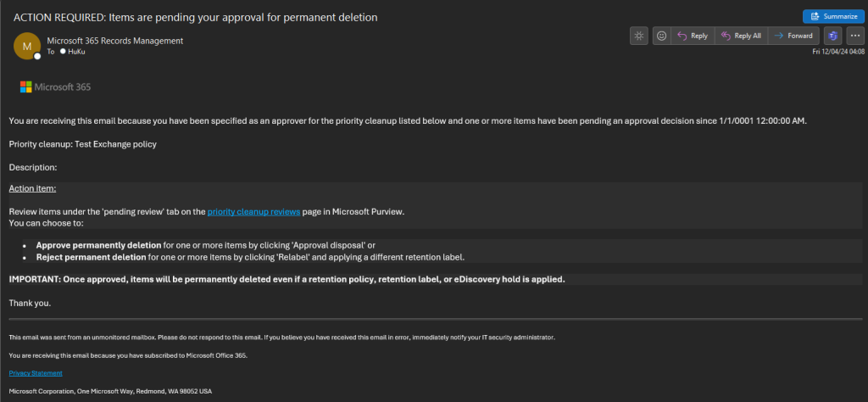This screenshot has height=402, width=868.
Task: Click the Summarize sparkle icon
Action: point(814,16)
